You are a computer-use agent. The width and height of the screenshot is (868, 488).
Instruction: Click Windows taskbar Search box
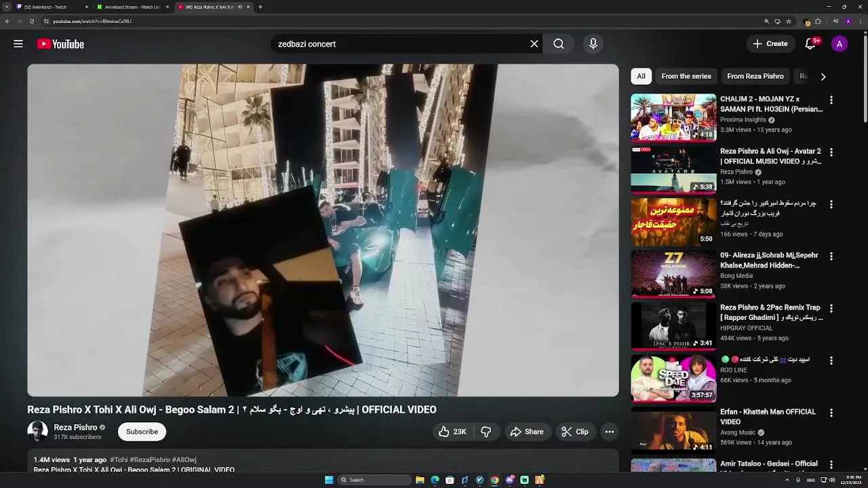375,480
